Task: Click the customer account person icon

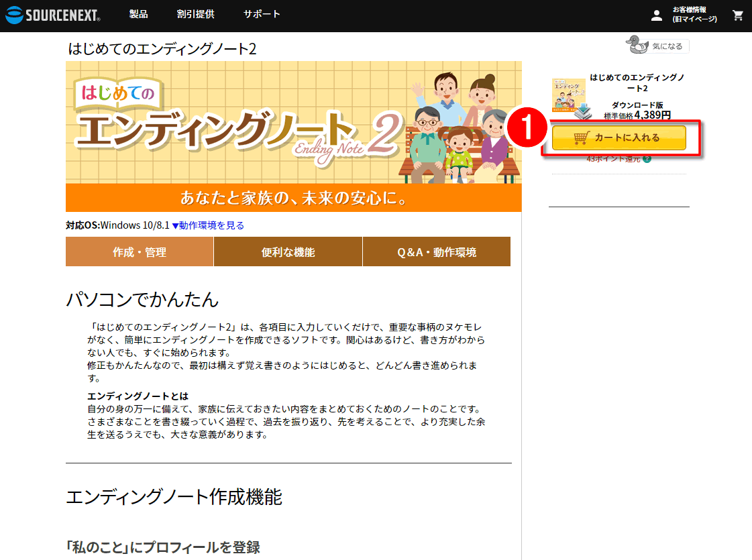Action: [x=657, y=15]
